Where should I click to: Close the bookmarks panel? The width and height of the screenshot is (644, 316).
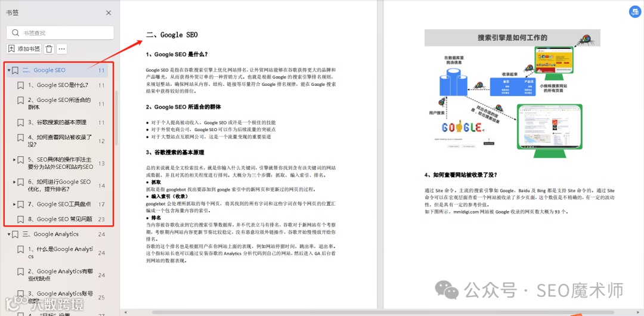click(x=109, y=13)
